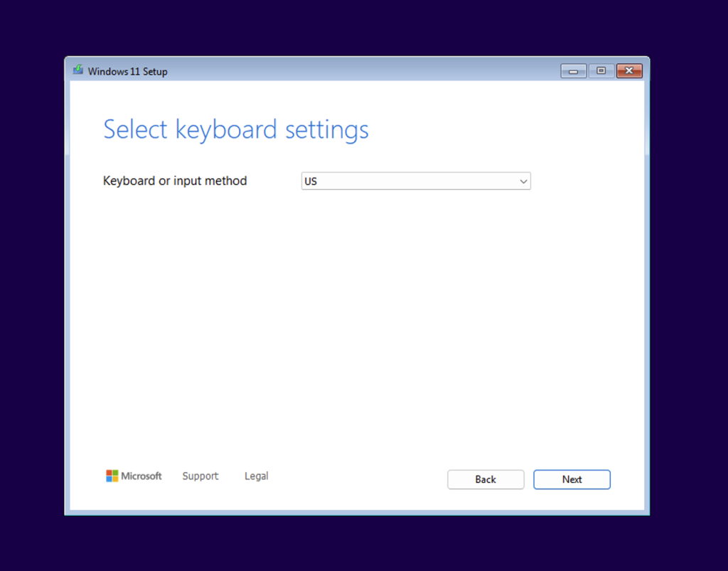Click the four-color Microsoft logo squares

[x=112, y=476]
